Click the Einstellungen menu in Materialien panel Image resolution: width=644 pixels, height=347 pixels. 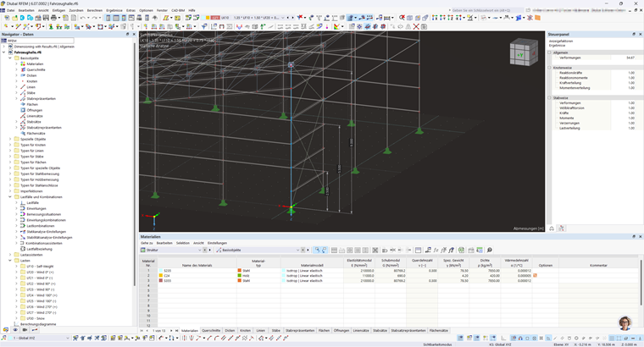(217, 243)
